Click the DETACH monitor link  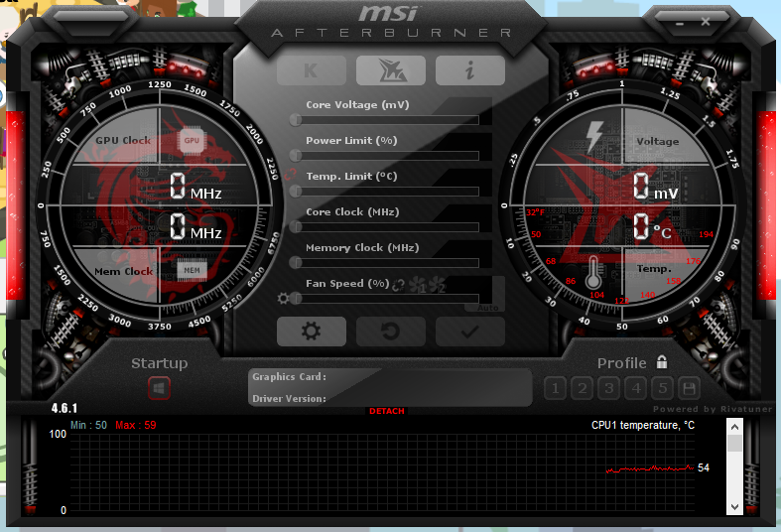coord(386,411)
